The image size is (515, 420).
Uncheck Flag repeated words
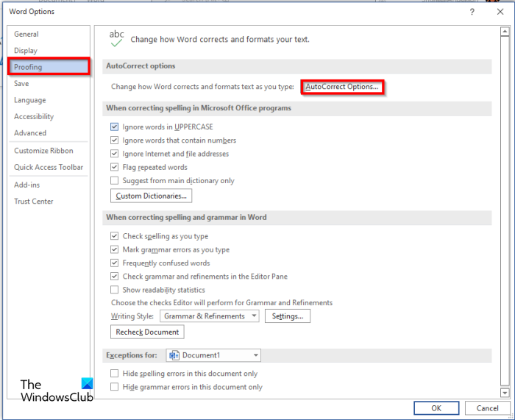[x=114, y=167]
